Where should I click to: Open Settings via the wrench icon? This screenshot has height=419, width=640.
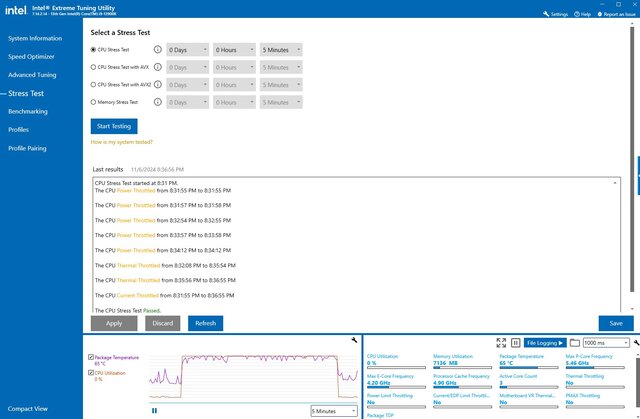click(546, 15)
